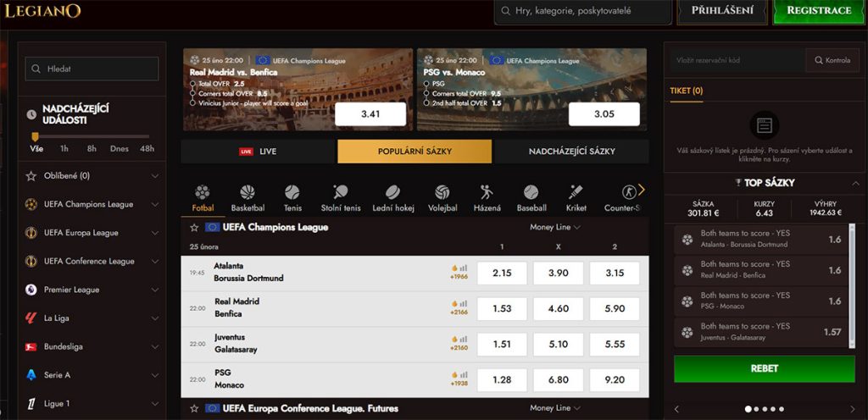Click the Hledat sidebar search field
This screenshot has height=420, width=868.
(92, 69)
